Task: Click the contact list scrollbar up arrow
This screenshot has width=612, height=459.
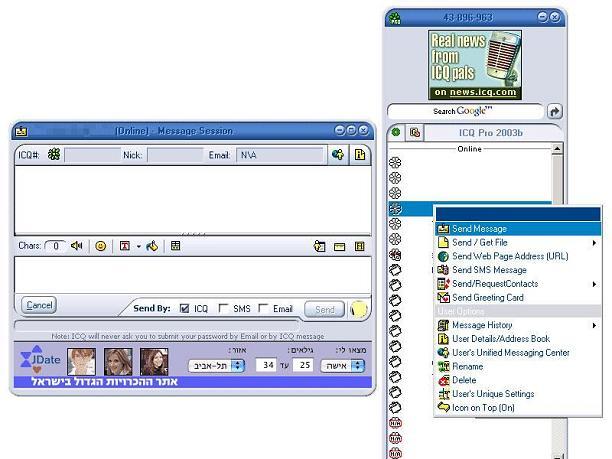Action: tap(557, 149)
